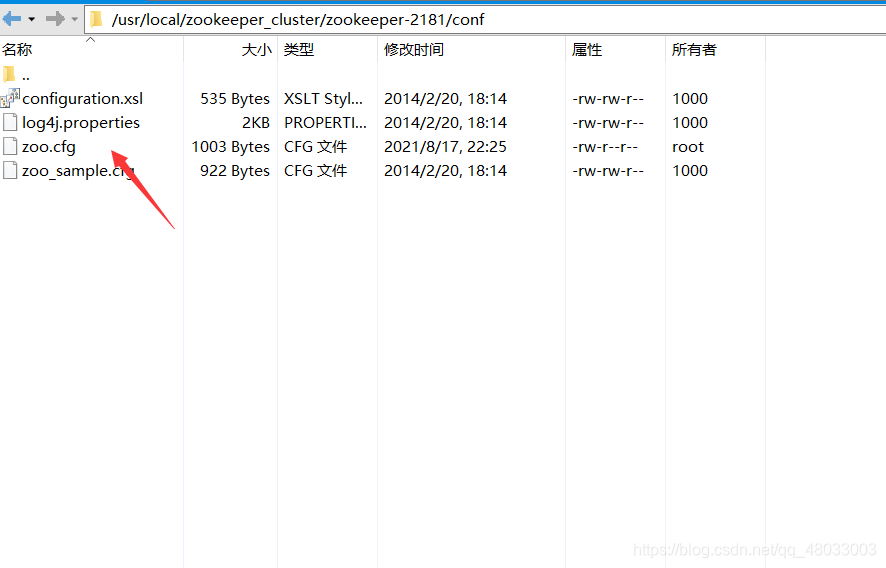Click the CFG 文件 type of zoo.cfg
886x568 pixels.
315,147
